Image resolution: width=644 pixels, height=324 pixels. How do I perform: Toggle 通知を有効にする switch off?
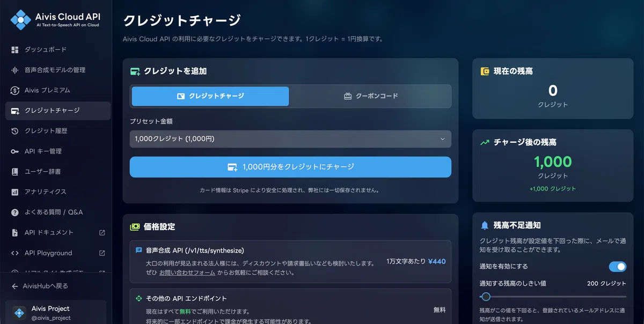click(617, 267)
